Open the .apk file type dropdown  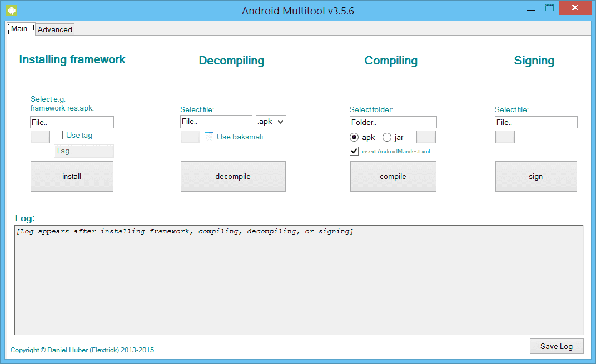pyautogui.click(x=271, y=122)
